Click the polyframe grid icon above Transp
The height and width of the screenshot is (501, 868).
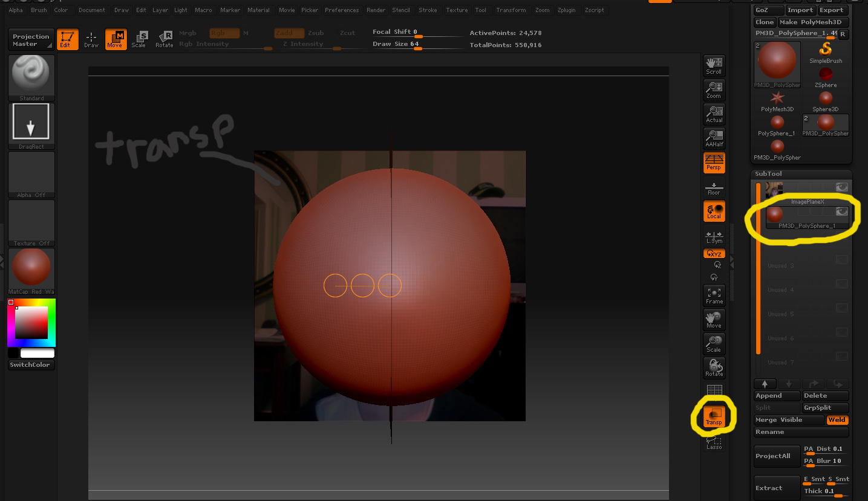tap(714, 390)
